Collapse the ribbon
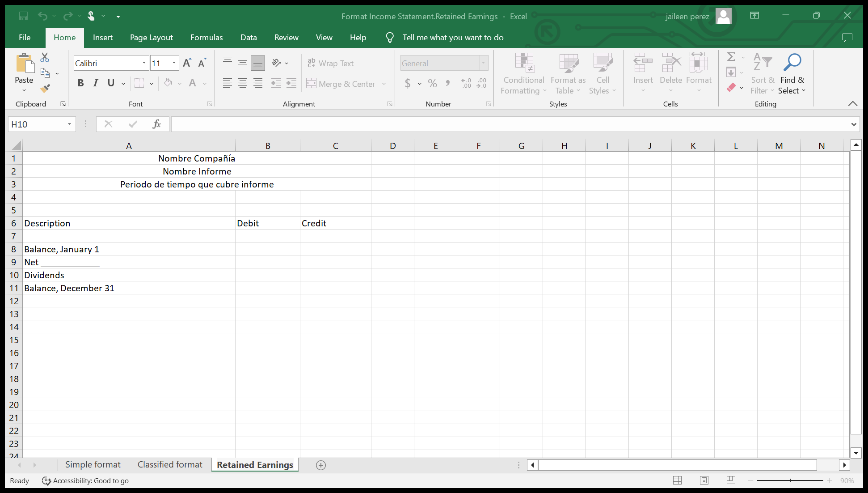868x493 pixels. [852, 103]
